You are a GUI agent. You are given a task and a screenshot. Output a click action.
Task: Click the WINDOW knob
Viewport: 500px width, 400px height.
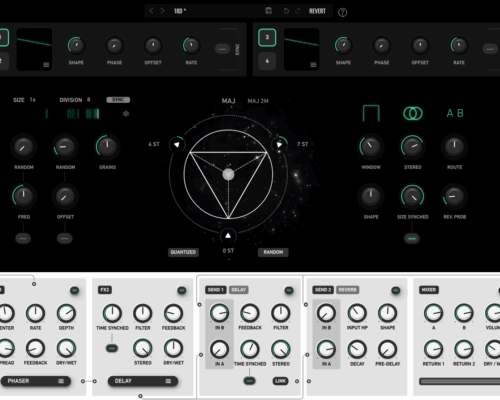click(x=371, y=146)
